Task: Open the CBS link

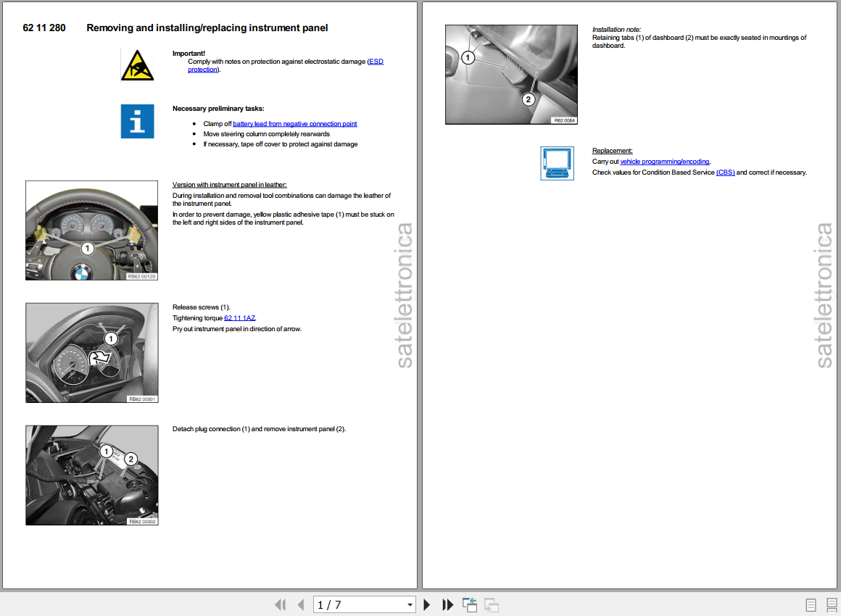Action: [726, 172]
